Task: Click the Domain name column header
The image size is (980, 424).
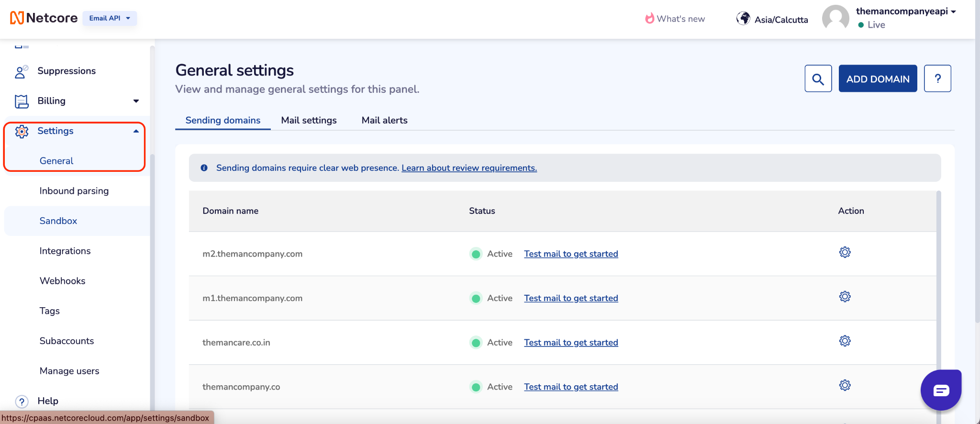Action: tap(231, 211)
